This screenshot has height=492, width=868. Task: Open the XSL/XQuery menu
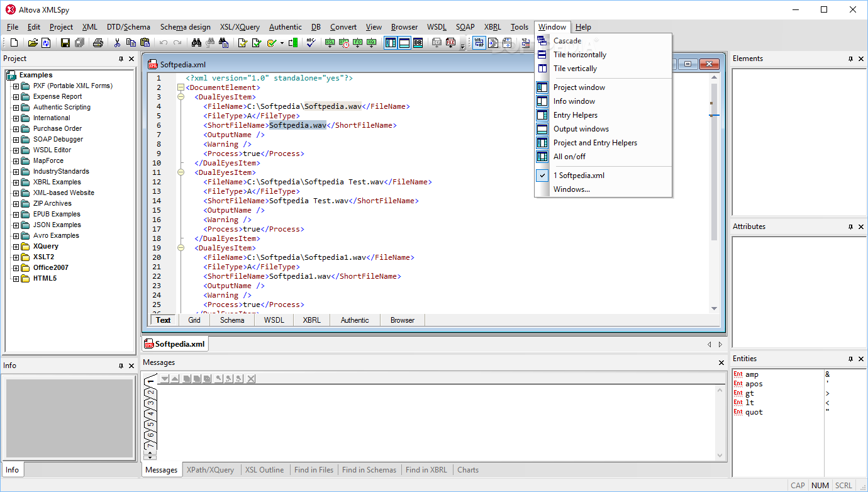240,27
